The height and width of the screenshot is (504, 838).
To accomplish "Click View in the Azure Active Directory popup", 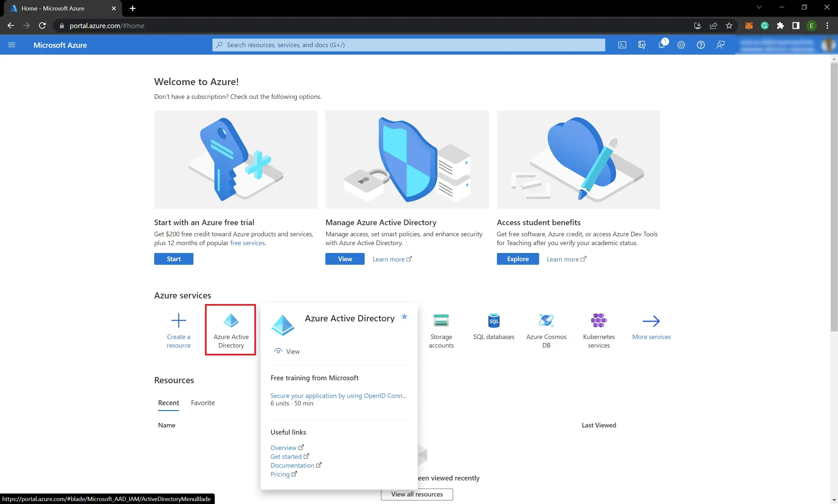I will pos(287,351).
